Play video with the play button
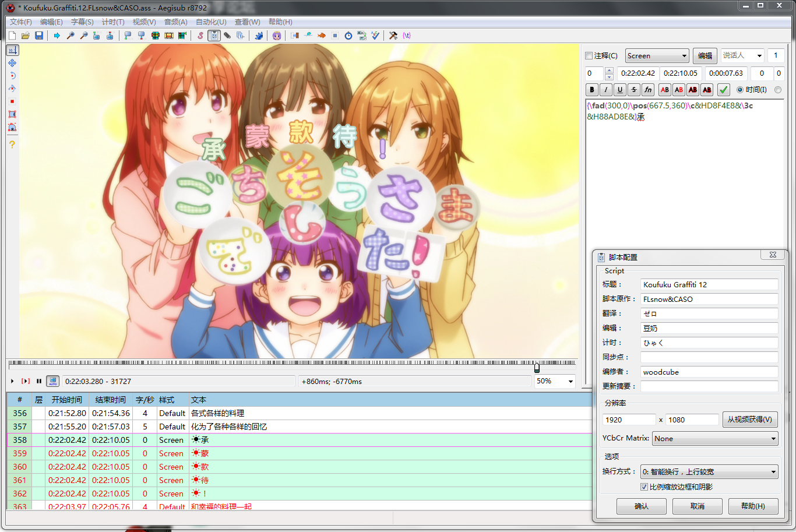Screen dimensions: 796x532 pyautogui.click(x=12, y=381)
